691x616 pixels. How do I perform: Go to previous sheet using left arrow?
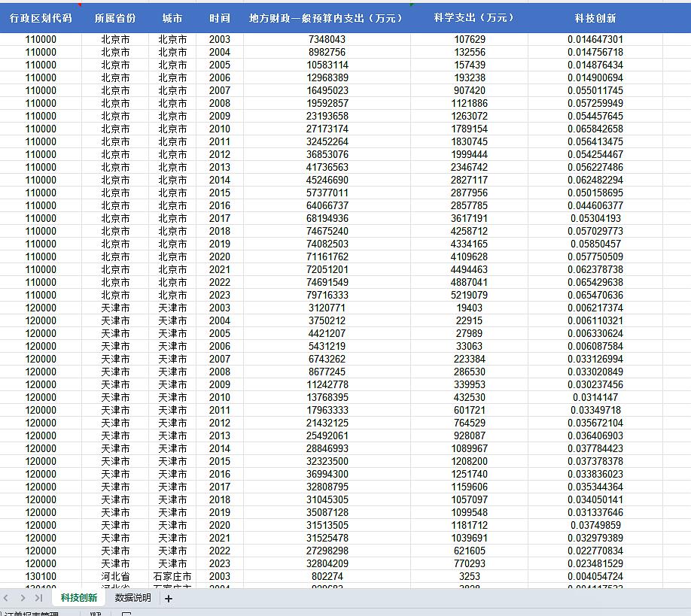tap(6, 598)
